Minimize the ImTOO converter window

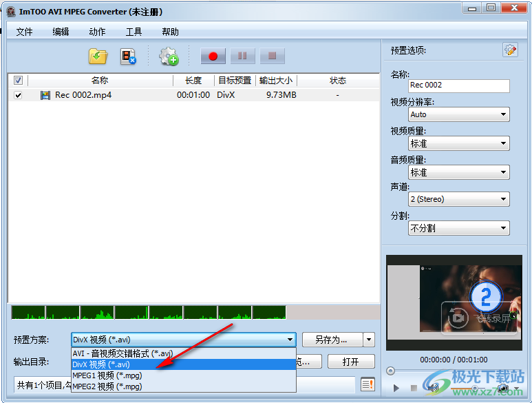click(472, 8)
